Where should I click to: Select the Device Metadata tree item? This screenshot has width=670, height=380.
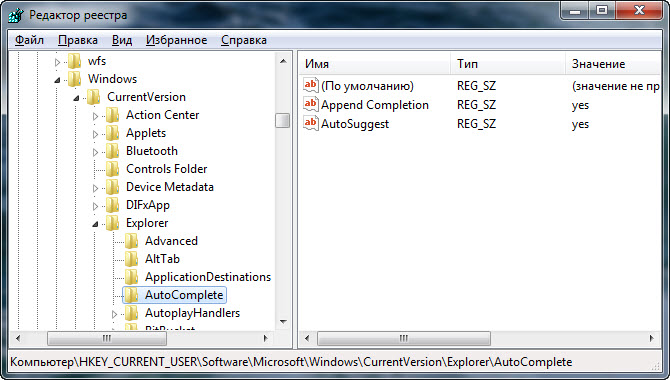(x=170, y=187)
